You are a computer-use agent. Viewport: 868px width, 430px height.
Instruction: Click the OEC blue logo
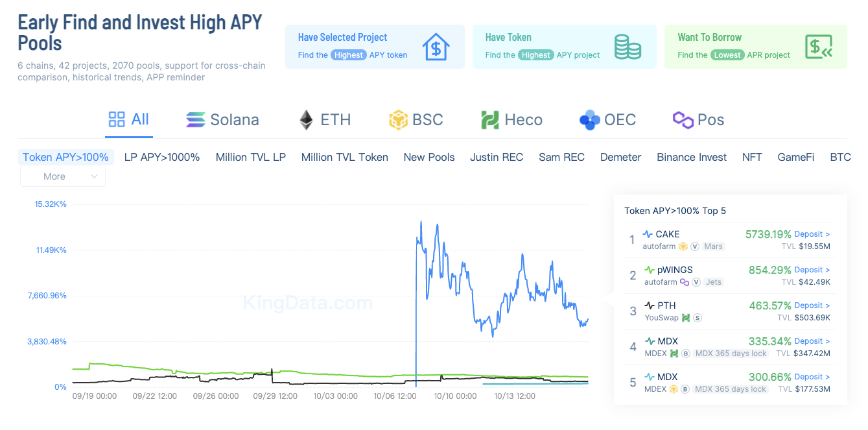(589, 120)
